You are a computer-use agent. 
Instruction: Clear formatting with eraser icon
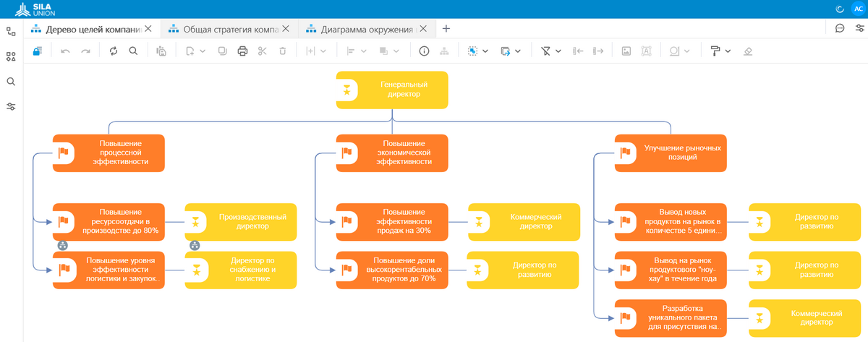click(748, 51)
